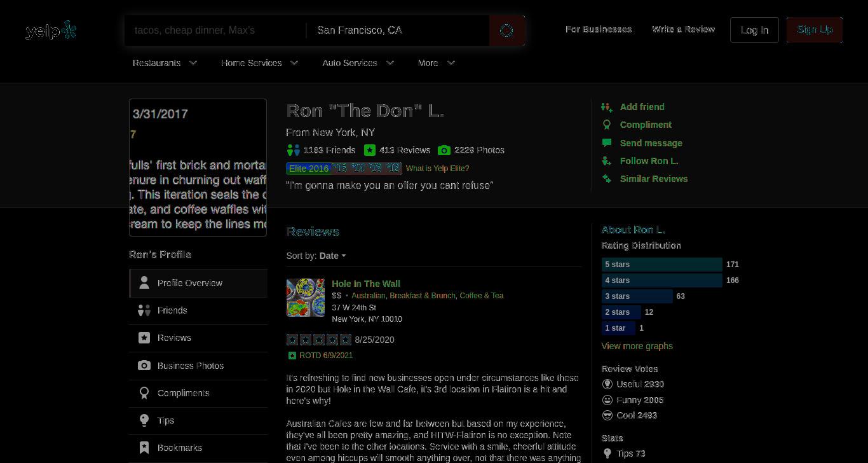Click the friends icon beside 1163 Friends

(293, 150)
